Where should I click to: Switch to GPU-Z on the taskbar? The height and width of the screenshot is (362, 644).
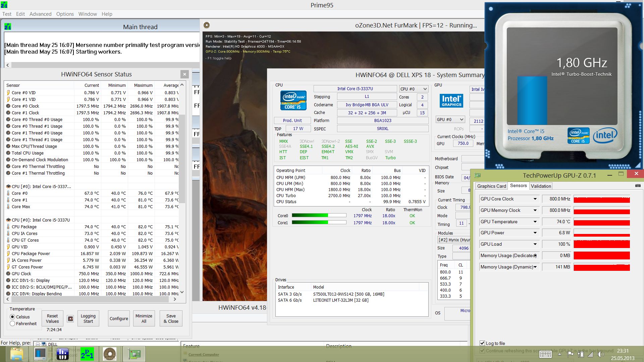[x=134, y=354]
